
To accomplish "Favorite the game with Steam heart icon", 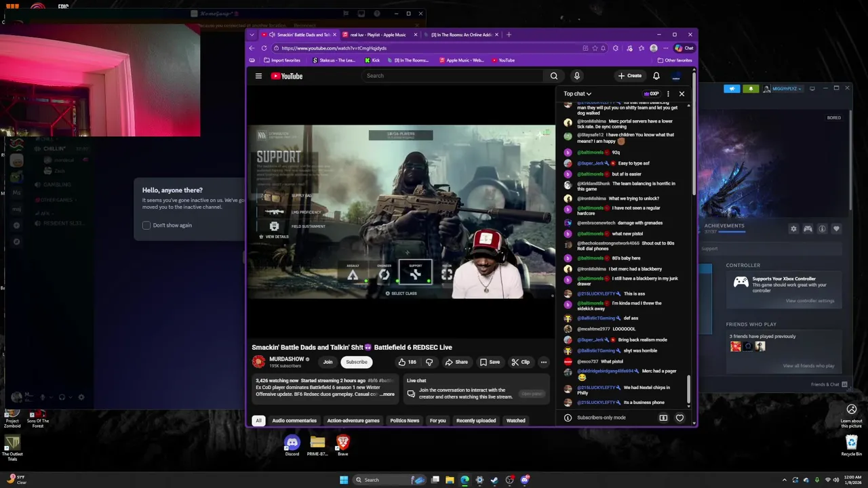I will coord(836,229).
